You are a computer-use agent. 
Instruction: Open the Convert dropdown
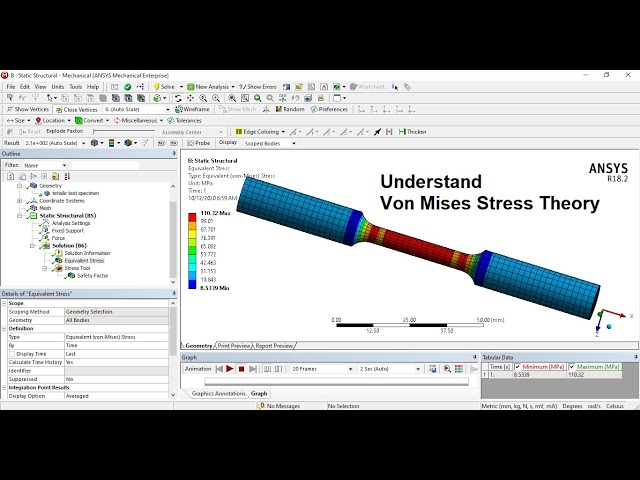92,120
